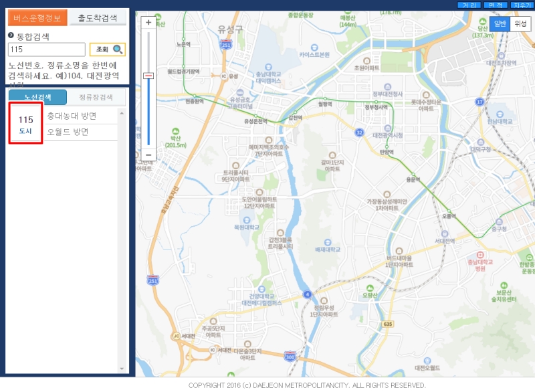Click the 오량산 mountain marker
The height and width of the screenshot is (392, 535).
tap(370, 288)
